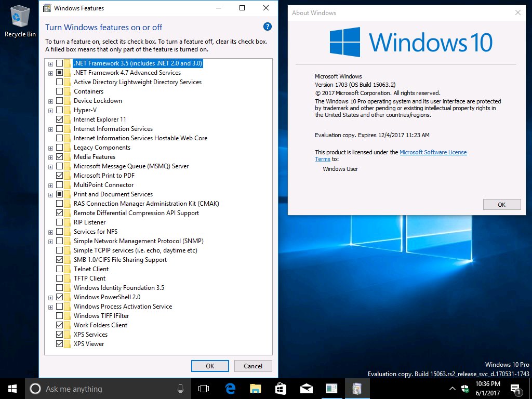Expand Windows PowerShell 2.0 node
532x399 pixels.
point(50,298)
